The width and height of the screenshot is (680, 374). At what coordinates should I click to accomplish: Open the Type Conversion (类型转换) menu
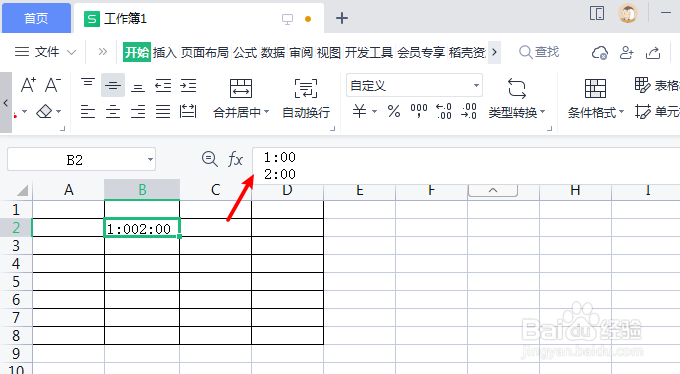pyautogui.click(x=517, y=98)
